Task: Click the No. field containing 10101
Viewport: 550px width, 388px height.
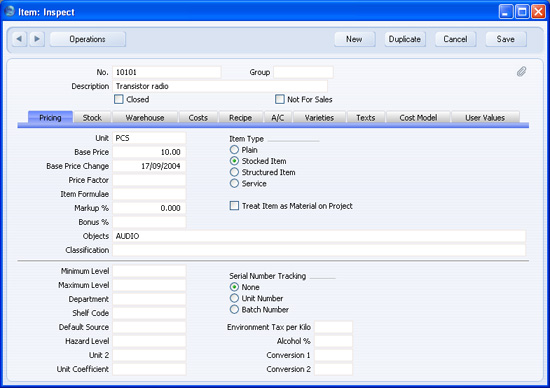Action: coord(167,72)
